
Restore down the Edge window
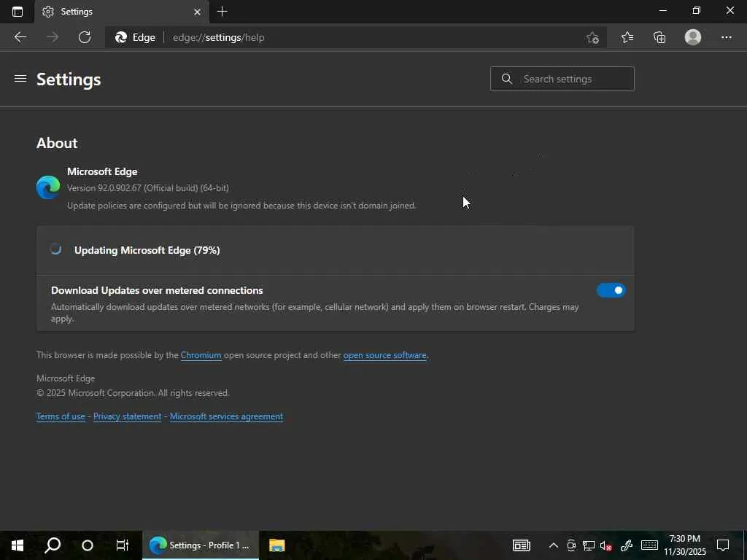click(697, 10)
